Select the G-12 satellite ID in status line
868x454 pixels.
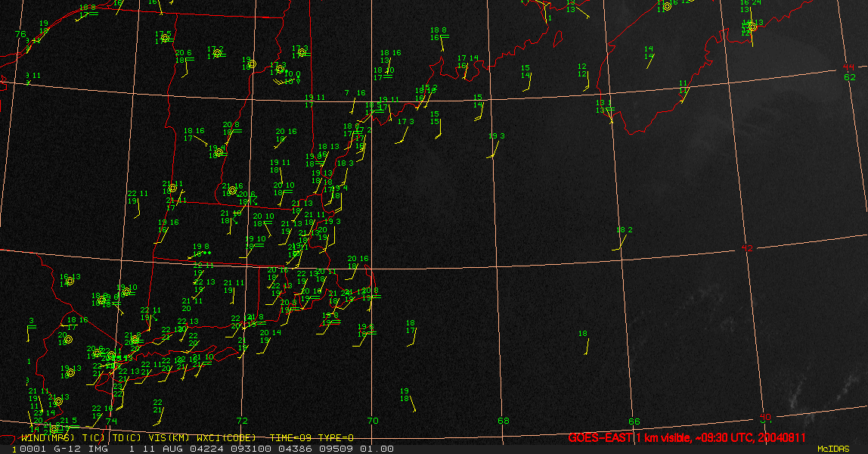67,449
